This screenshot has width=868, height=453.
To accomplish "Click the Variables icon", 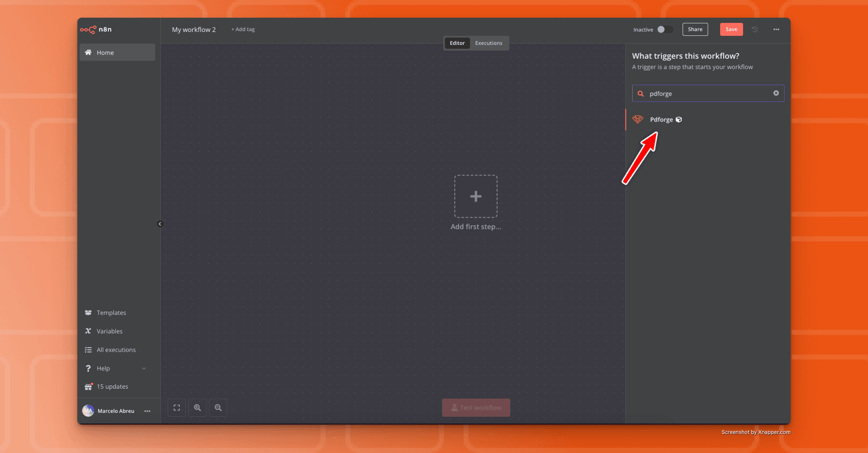I will [88, 331].
